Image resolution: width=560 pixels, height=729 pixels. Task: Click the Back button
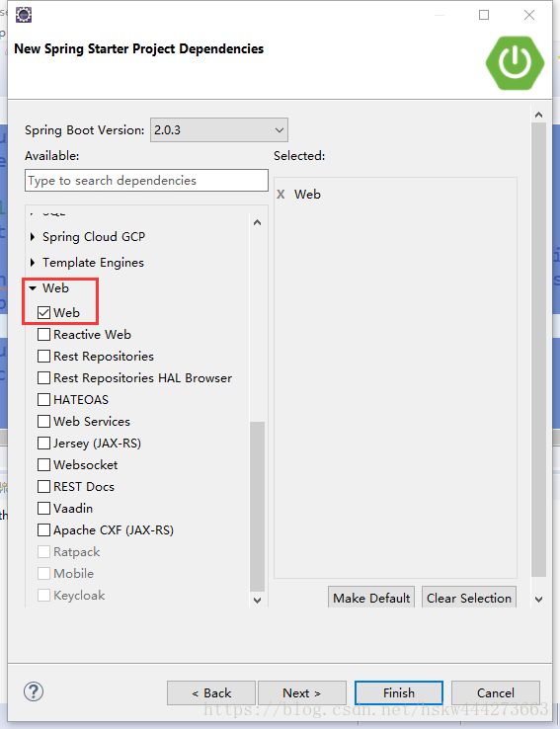(x=211, y=692)
